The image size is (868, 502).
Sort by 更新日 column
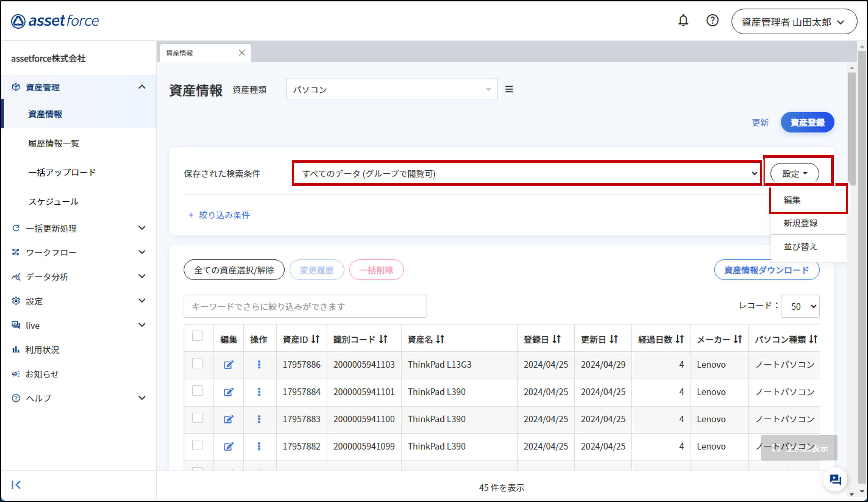click(x=614, y=339)
